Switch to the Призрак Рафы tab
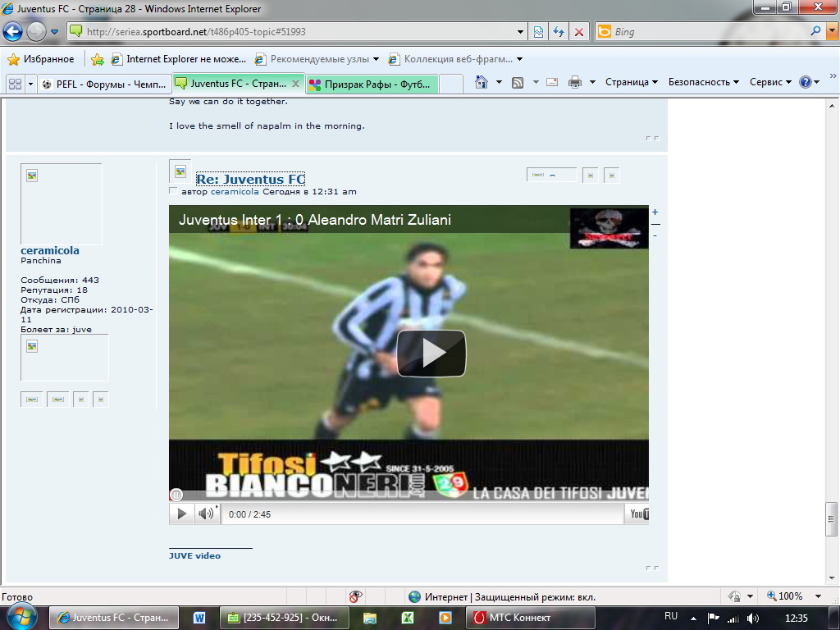The image size is (840, 630). point(372,84)
